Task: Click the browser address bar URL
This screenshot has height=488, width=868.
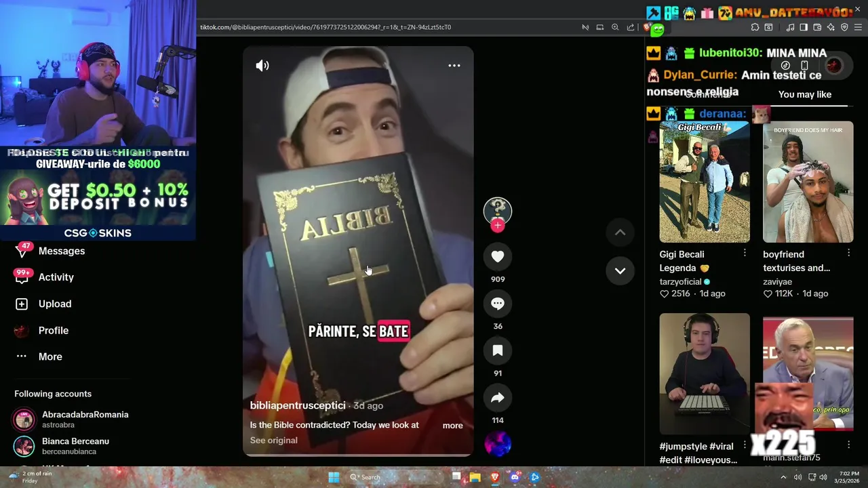Action: tap(325, 27)
